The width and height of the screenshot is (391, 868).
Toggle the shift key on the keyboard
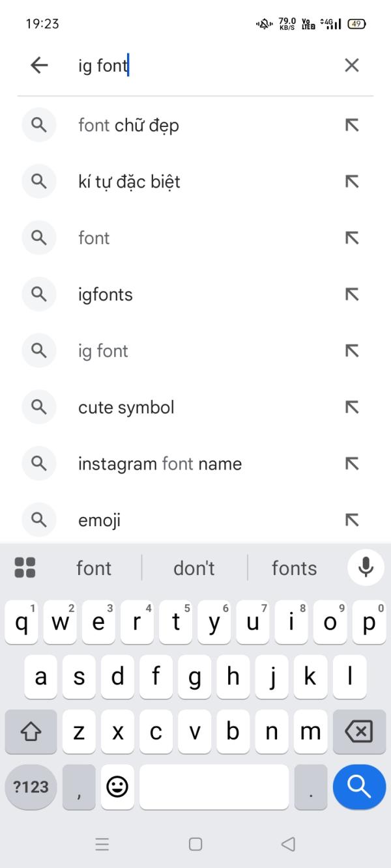31,732
